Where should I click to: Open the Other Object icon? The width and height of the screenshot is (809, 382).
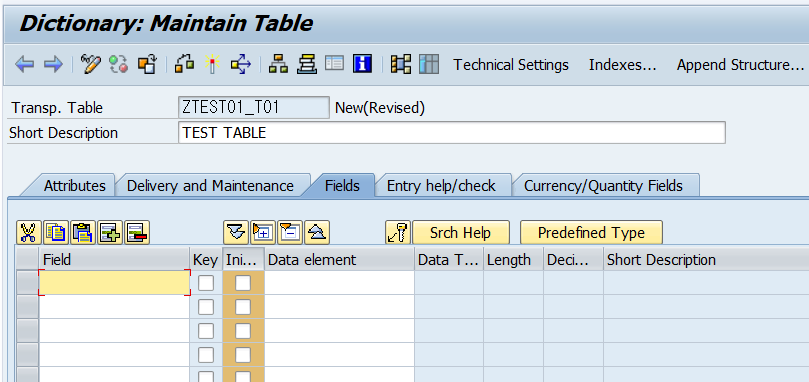147,65
